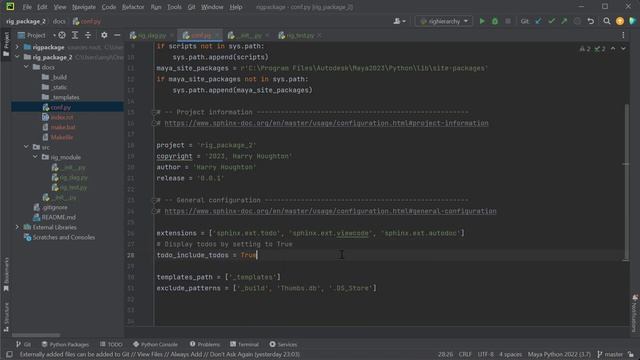Toggle the Project tool window stripe button

[x=6, y=45]
